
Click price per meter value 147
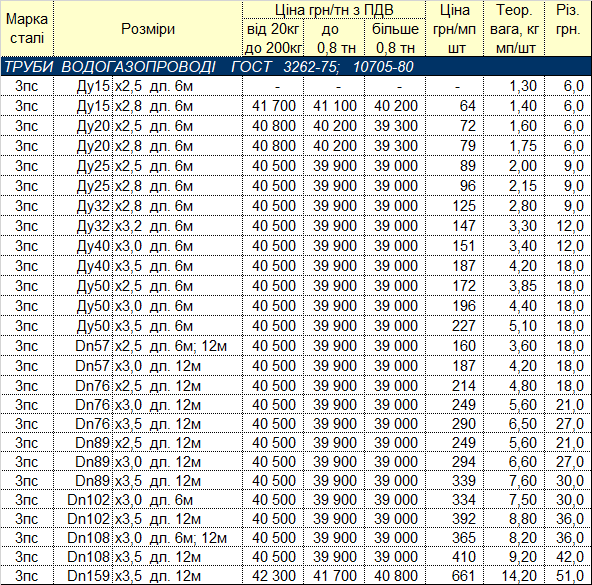(455, 226)
